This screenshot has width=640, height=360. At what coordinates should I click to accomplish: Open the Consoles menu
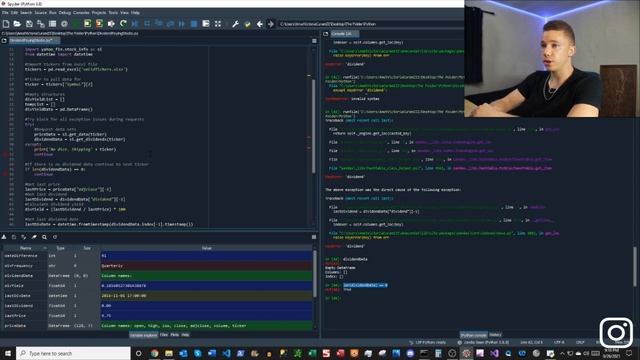[81, 13]
